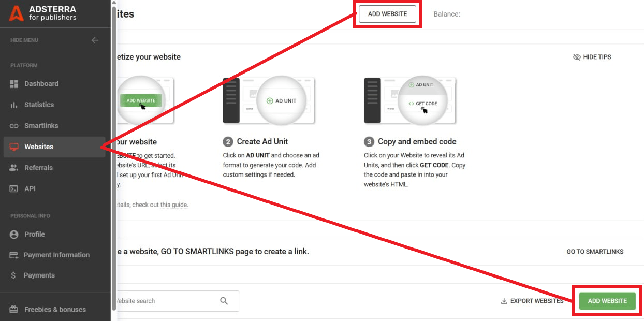Viewport: 644px width, 321px height.
Task: Select the API sidebar icon
Action: point(12,188)
